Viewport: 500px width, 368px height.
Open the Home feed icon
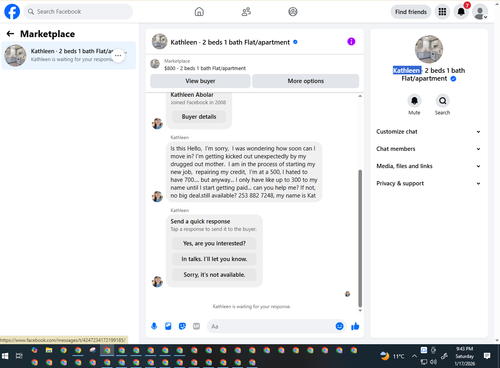point(199,12)
